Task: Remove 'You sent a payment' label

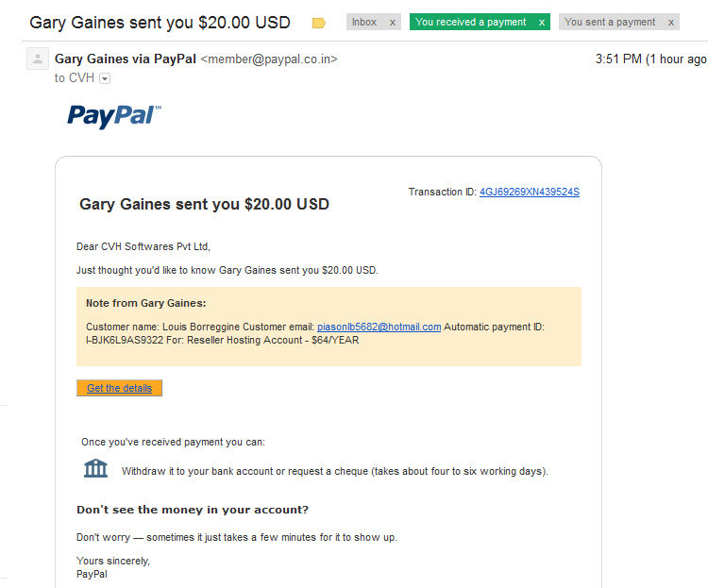Action: 671,22
